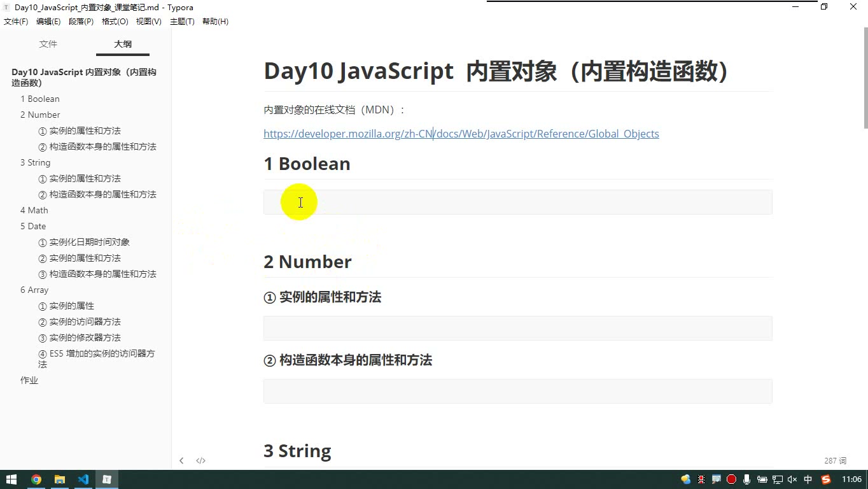Click the battery power tray icon
This screenshot has width=868, height=489.
(762, 479)
